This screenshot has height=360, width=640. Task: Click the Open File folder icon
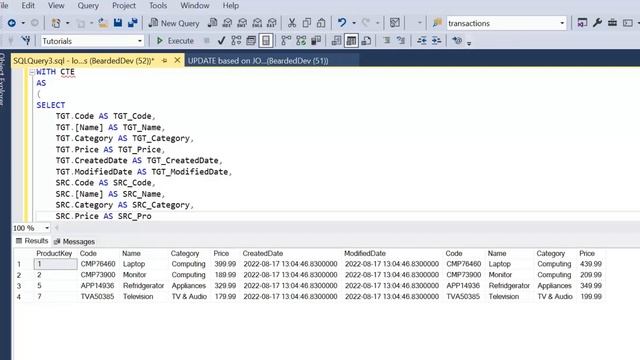click(x=103, y=23)
